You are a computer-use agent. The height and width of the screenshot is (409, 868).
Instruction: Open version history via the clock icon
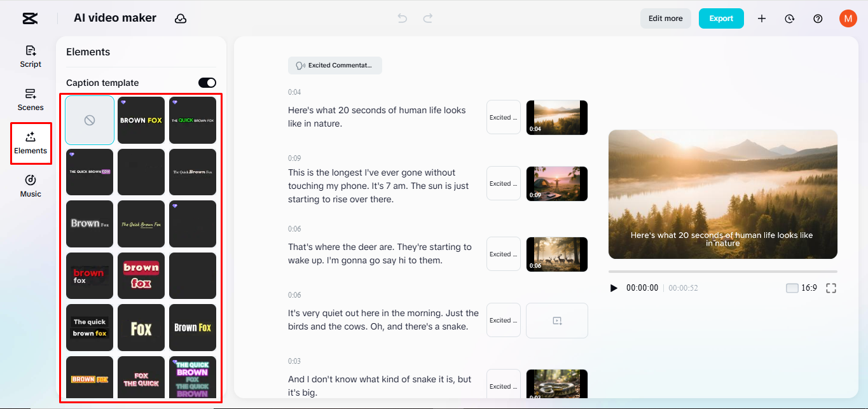point(789,18)
